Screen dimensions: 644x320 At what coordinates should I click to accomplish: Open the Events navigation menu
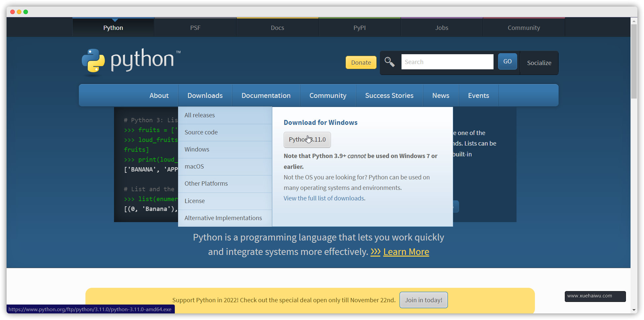tap(479, 95)
